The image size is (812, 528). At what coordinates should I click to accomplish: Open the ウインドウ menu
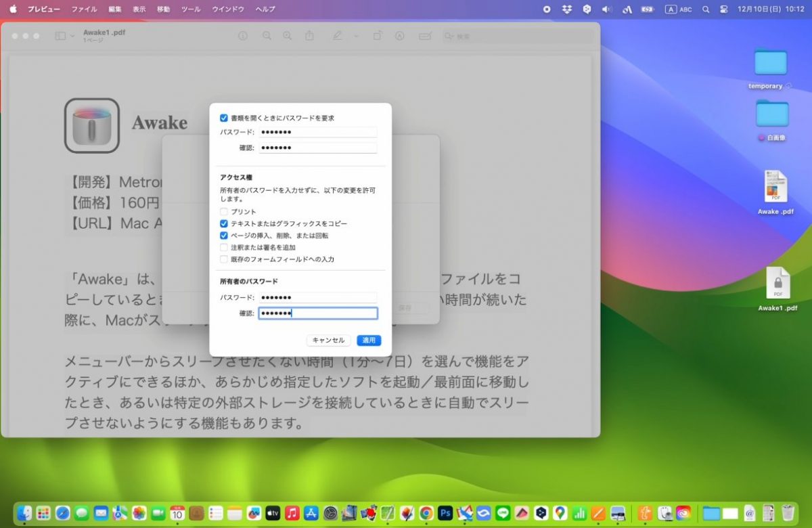tap(228, 9)
